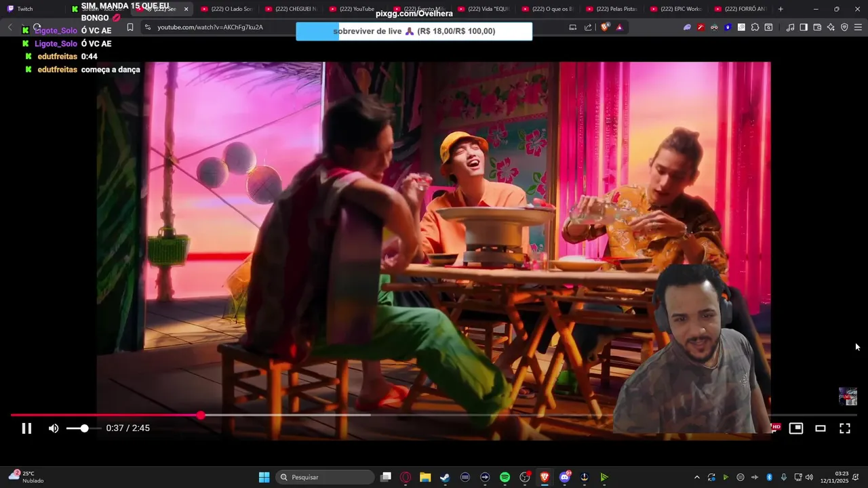Launch Opera GX from the taskbar
Image resolution: width=868 pixels, height=488 pixels.
[x=406, y=477]
